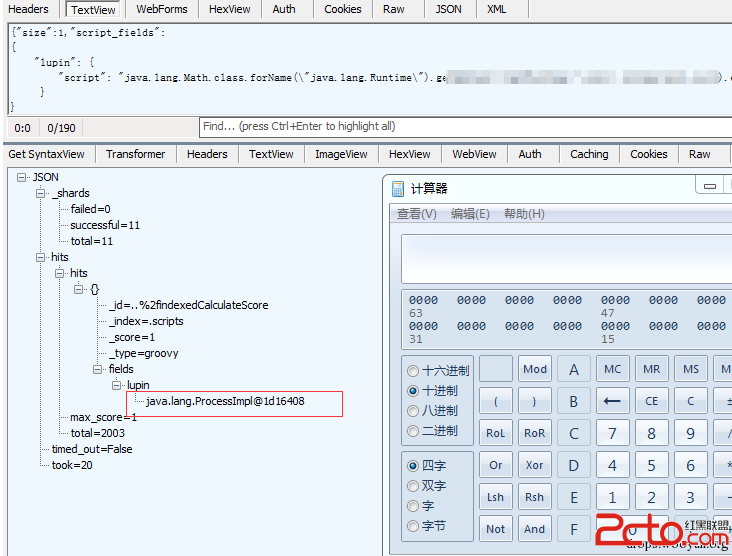Select Dword (双字) radio button
Screen dimensions: 732x556
tap(413, 486)
